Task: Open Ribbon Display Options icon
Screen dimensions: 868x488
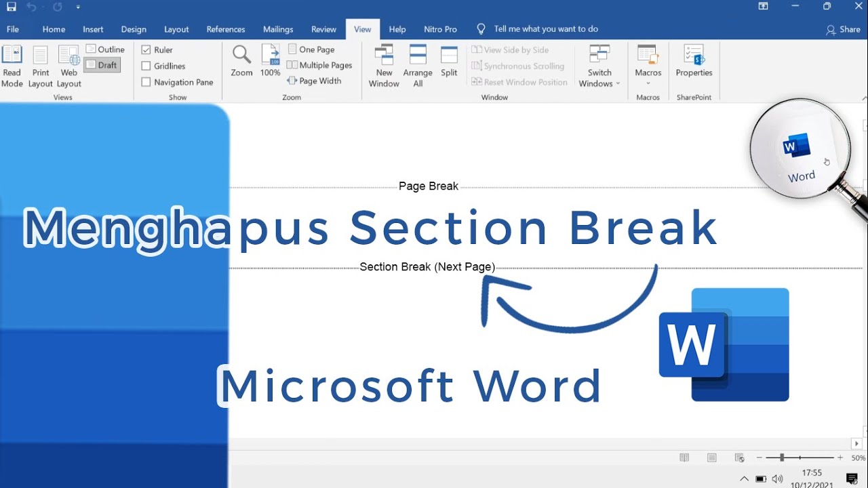Action: click(763, 7)
